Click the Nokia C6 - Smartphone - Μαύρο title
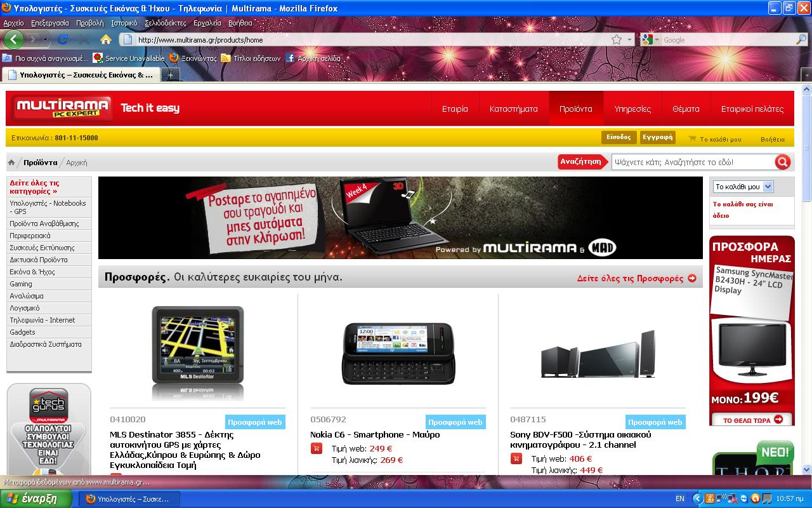This screenshot has width=812, height=508. pos(375,434)
